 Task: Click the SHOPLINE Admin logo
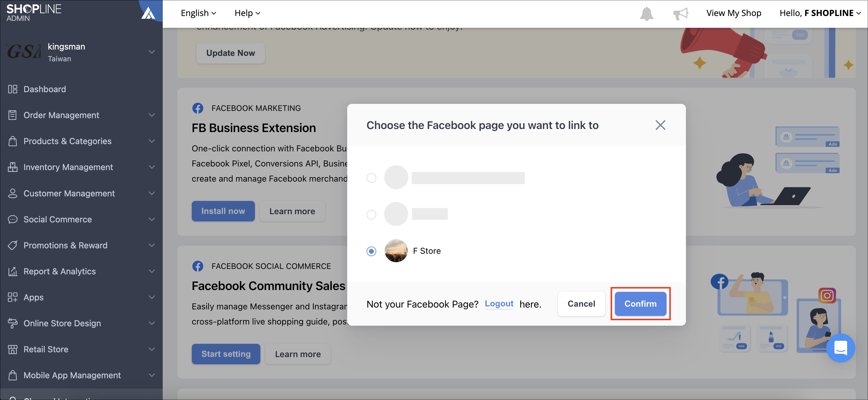pos(34,13)
